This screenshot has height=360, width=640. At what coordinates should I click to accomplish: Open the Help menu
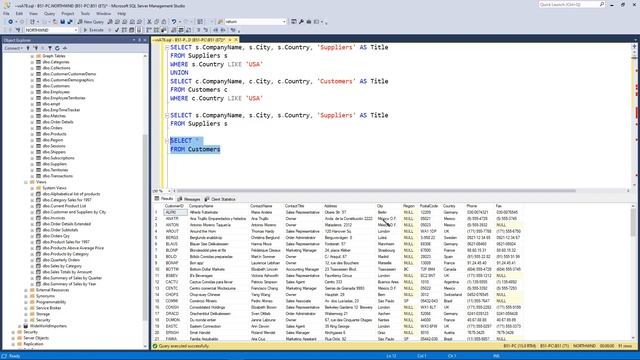click(122, 13)
